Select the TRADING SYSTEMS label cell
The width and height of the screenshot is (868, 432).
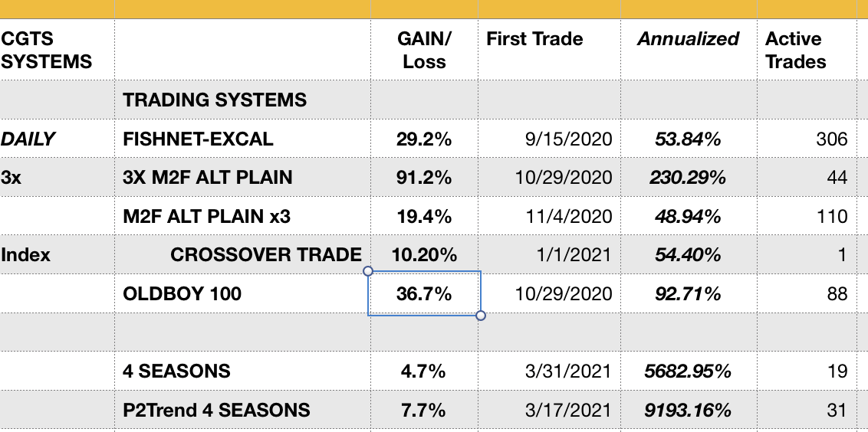215,100
